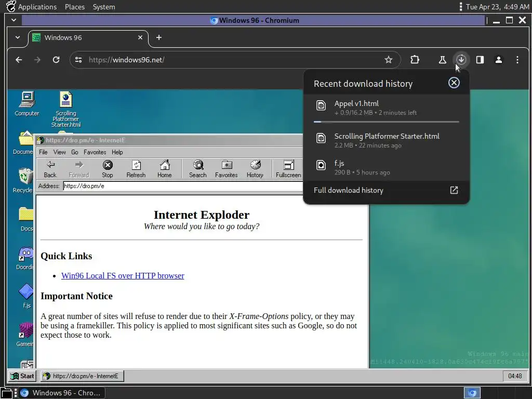Click Scrolling Platformer Starter.html download entry

(x=386, y=140)
